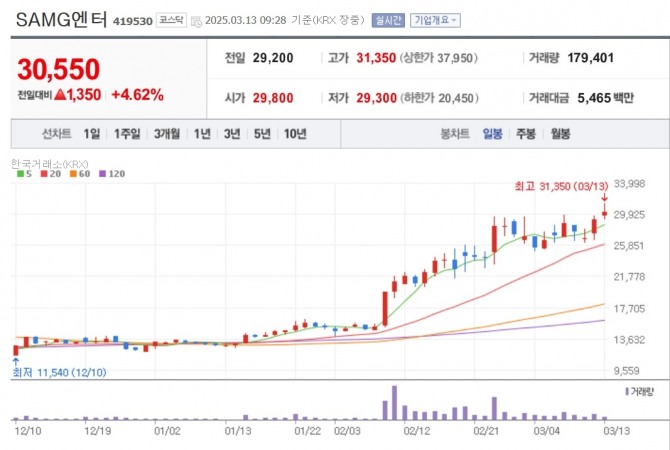
Task: Click the 실시간 real-time button
Action: (388, 20)
